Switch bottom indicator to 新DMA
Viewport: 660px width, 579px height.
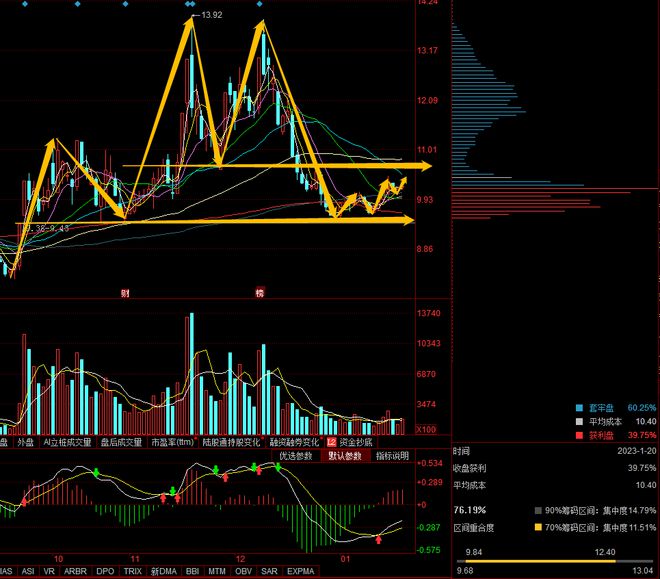coord(164,571)
